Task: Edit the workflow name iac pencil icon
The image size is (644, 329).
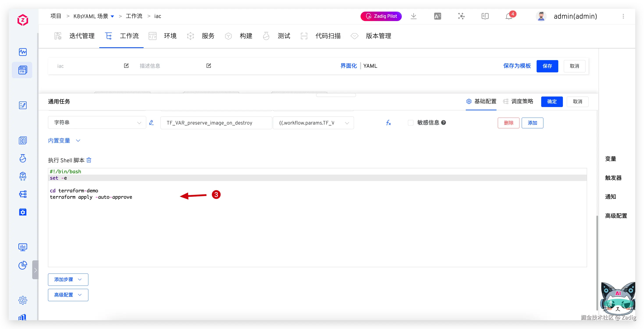Action: [x=126, y=66]
